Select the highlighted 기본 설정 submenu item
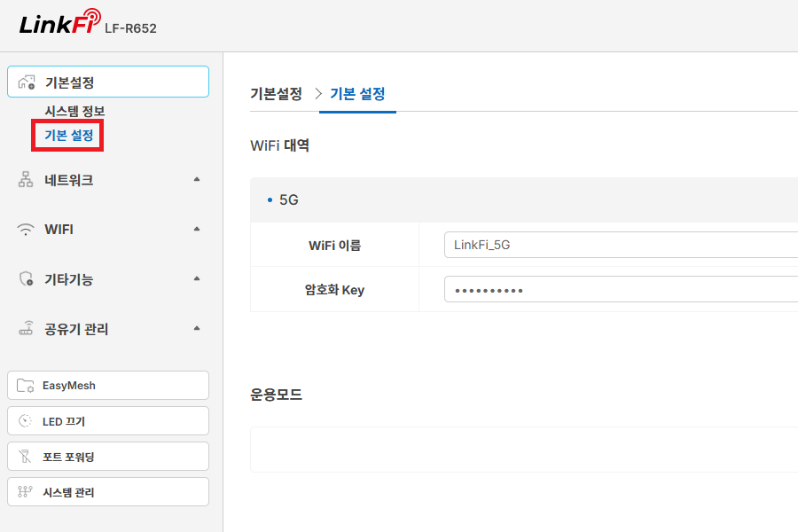Image resolution: width=798 pixels, height=532 pixels. coord(68,136)
